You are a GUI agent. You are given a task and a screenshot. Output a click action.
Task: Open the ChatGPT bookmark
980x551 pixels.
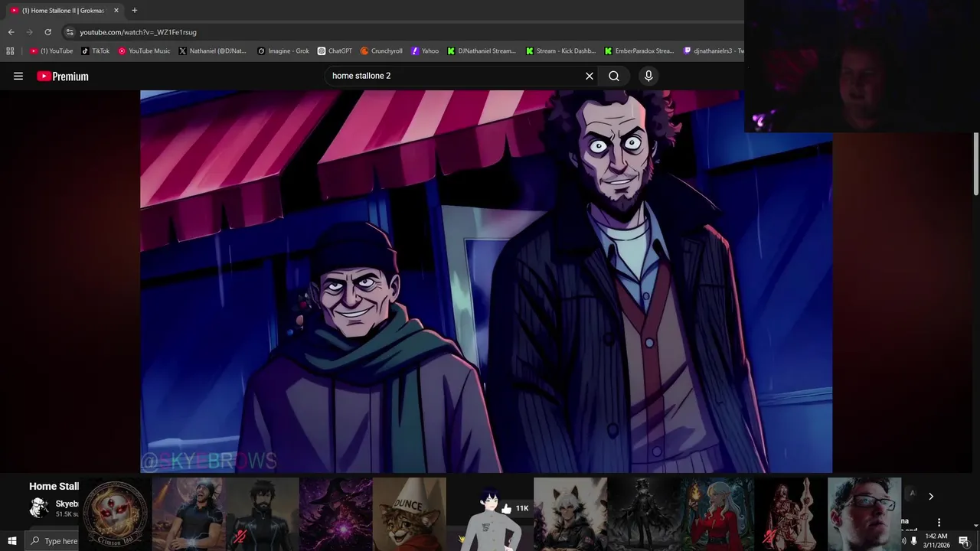pos(335,51)
